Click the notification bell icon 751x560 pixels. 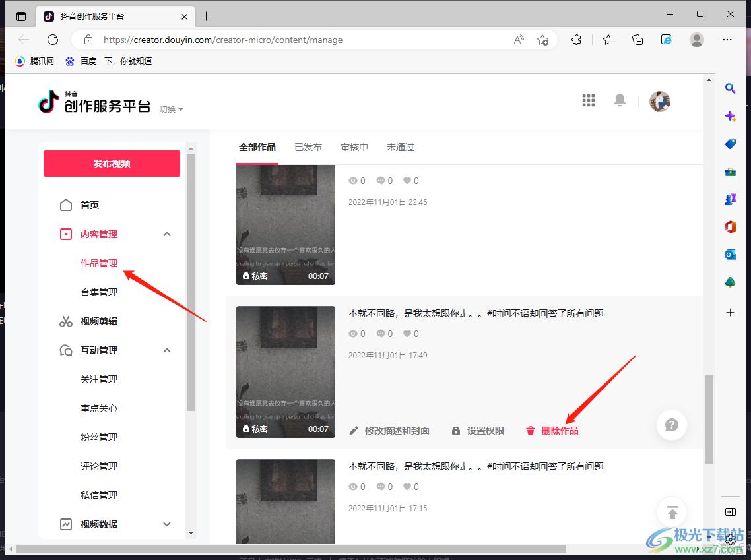(x=620, y=100)
